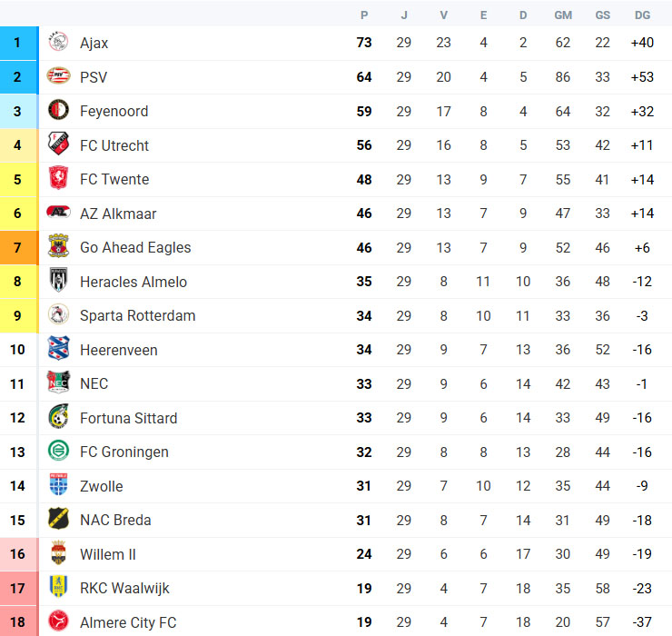Click the orange position 7 marker
Viewport: 672px width, 636px height.
coord(19,247)
